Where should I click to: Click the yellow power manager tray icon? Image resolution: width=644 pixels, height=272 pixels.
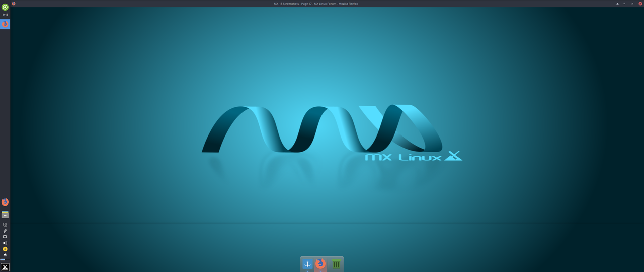coord(5,249)
